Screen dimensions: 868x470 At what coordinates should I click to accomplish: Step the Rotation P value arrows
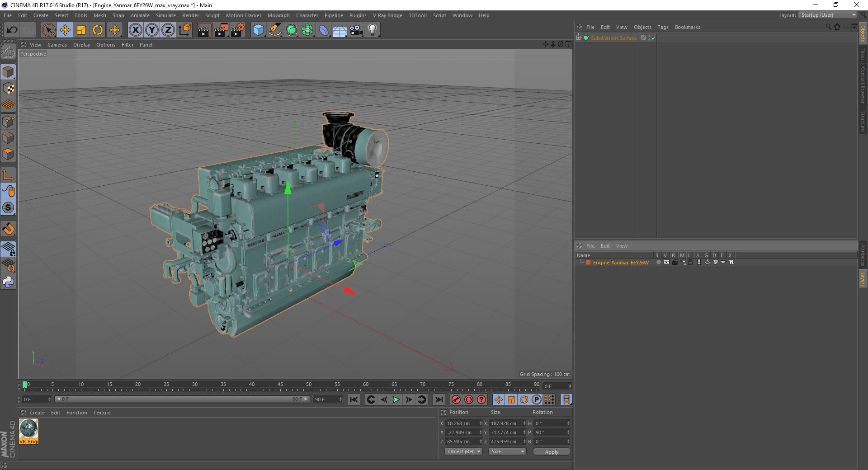[x=568, y=432]
